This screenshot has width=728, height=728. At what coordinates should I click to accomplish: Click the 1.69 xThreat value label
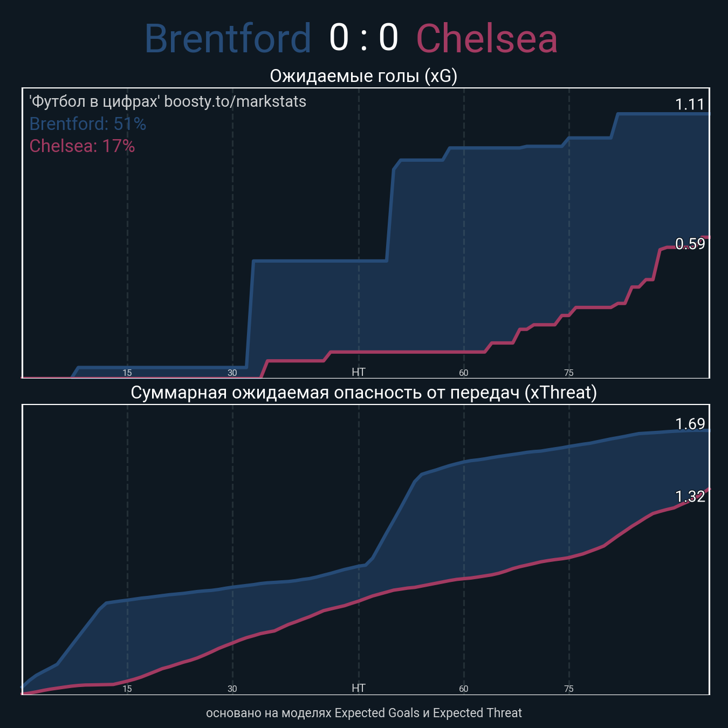(x=690, y=424)
